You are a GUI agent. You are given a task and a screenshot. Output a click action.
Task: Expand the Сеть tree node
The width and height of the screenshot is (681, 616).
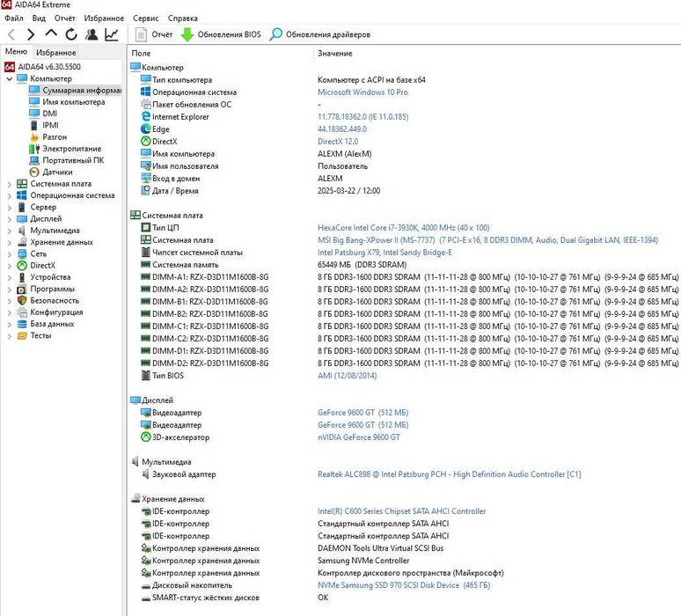click(x=9, y=254)
